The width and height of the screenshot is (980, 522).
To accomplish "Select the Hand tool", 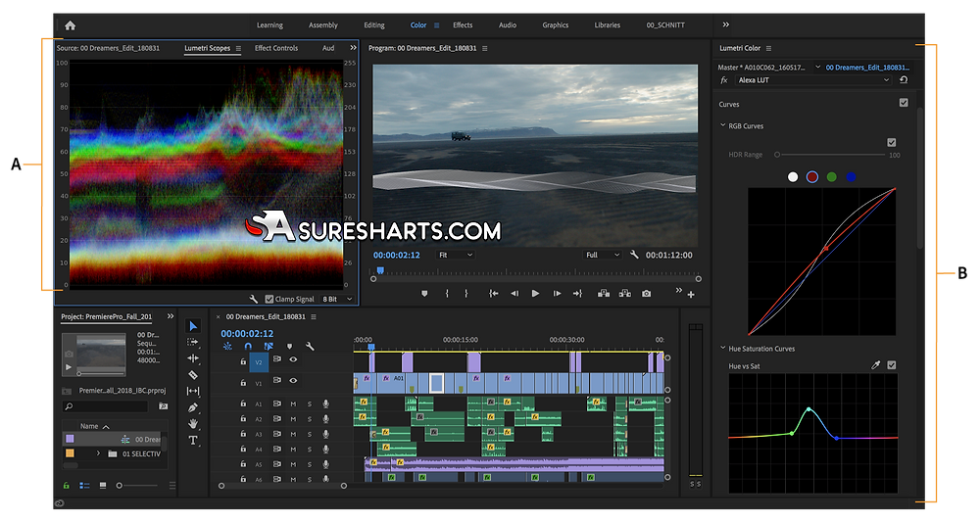I will click(x=193, y=424).
